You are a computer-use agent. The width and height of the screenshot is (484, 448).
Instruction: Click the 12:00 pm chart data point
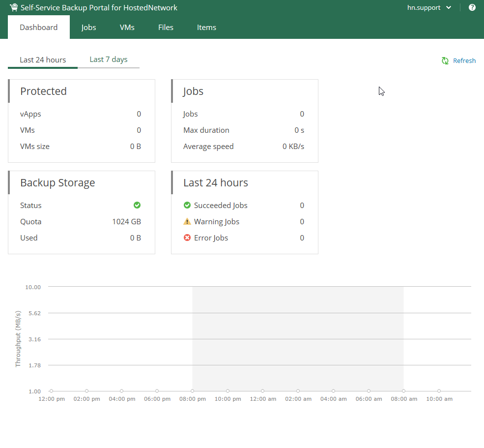coord(51,391)
